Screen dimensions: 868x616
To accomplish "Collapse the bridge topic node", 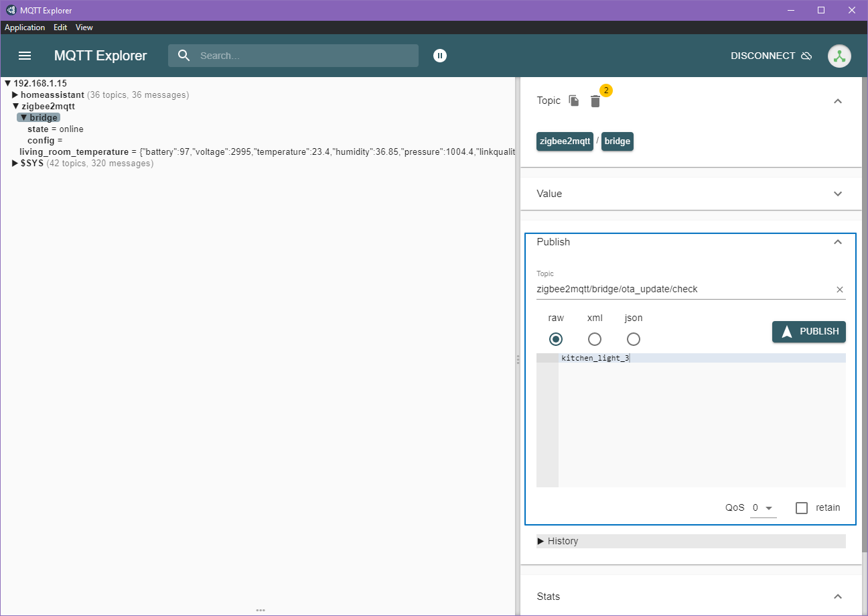I will pyautogui.click(x=23, y=118).
